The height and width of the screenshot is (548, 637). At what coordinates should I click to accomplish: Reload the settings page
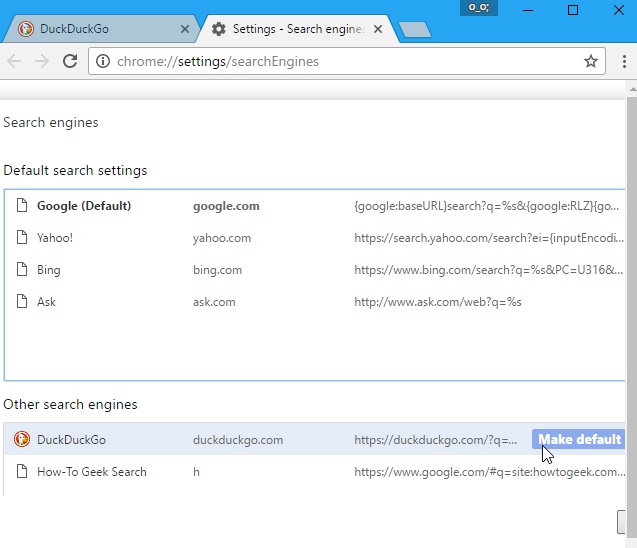coord(70,61)
